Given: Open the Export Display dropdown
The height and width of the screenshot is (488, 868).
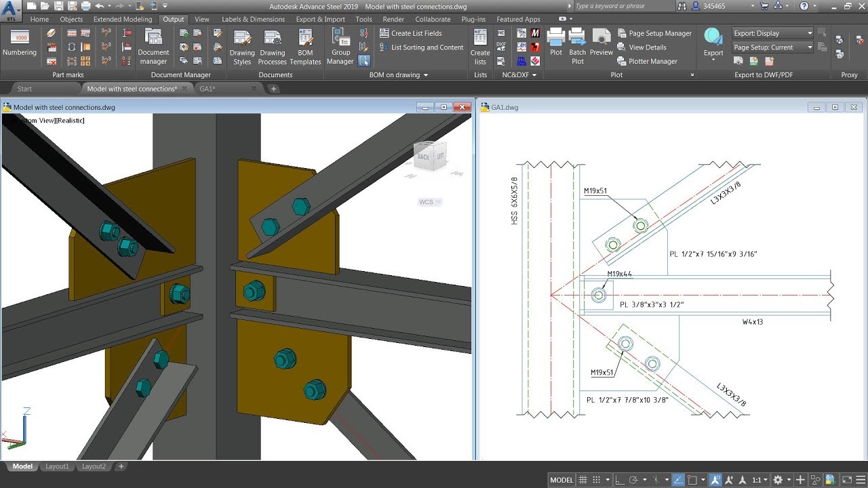Looking at the screenshot, I should 808,33.
